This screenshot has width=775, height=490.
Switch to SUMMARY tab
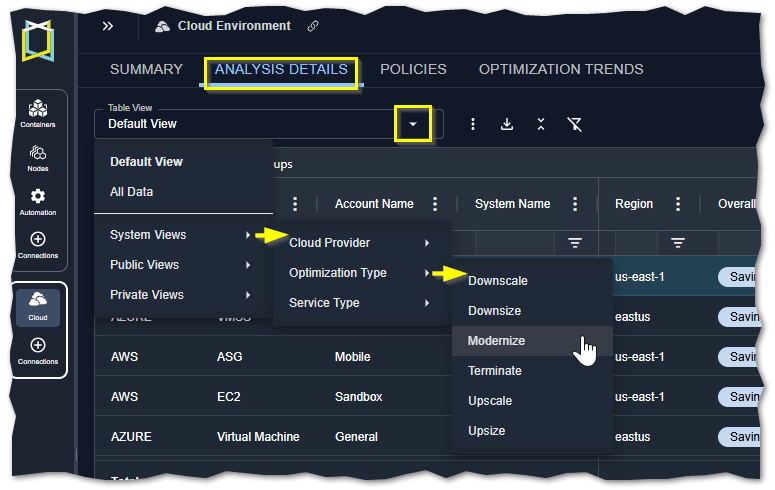146,69
